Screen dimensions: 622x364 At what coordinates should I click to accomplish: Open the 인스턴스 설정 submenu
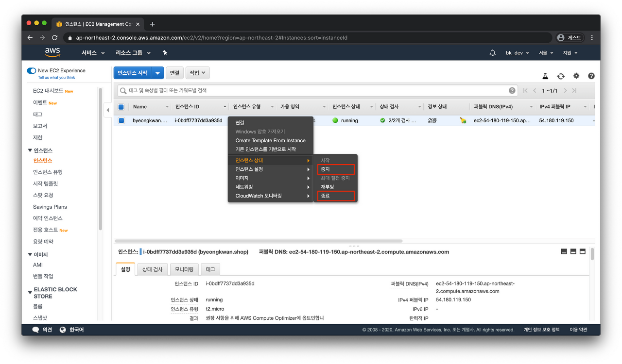point(270,169)
